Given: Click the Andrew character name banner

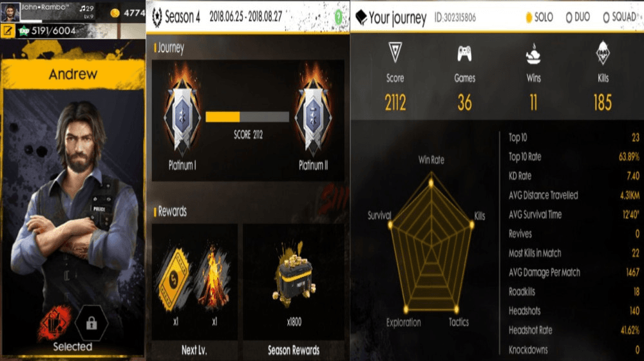Looking at the screenshot, I should click(73, 74).
